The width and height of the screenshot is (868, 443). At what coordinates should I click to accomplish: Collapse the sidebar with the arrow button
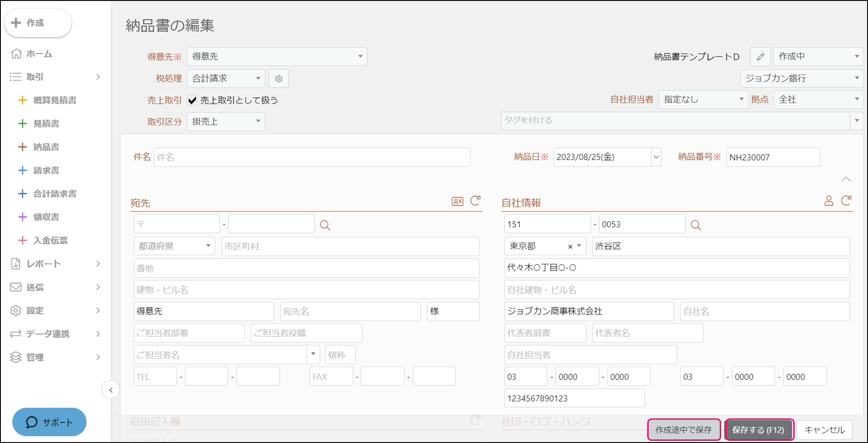[111, 390]
